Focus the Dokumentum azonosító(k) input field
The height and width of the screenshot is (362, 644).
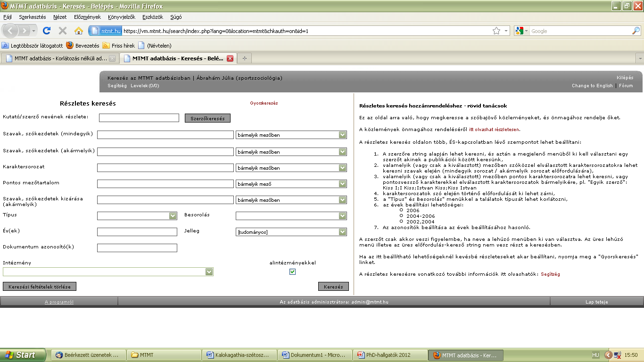pos(137,248)
